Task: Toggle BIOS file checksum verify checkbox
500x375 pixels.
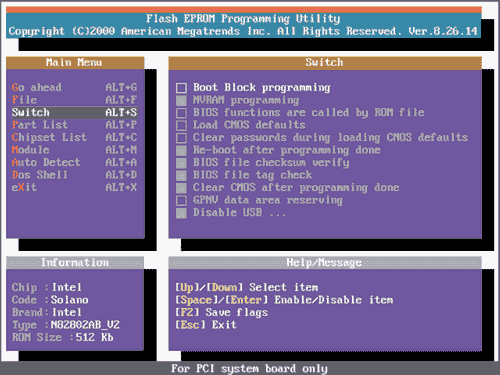Action: click(x=181, y=163)
